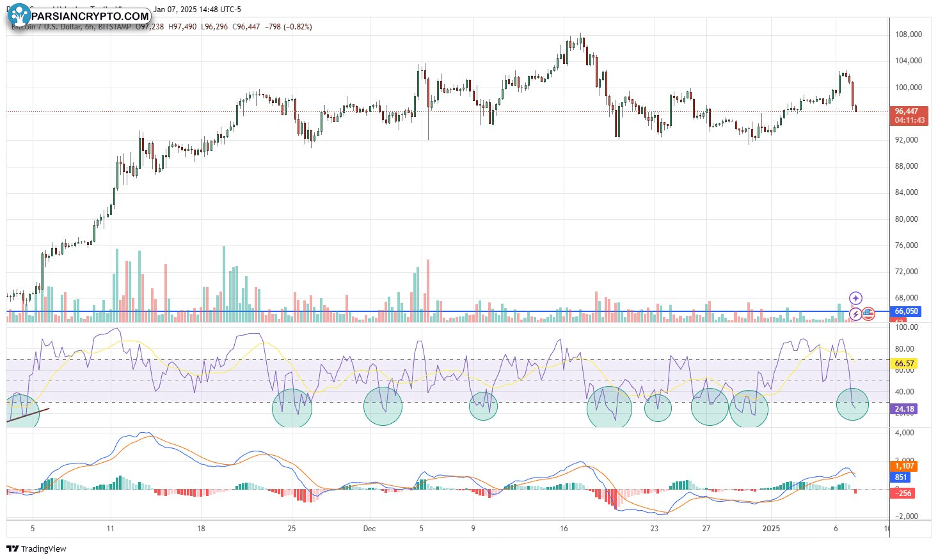Click the 23 date label on time axis
This screenshot has width=938, height=560.
pyautogui.click(x=654, y=529)
